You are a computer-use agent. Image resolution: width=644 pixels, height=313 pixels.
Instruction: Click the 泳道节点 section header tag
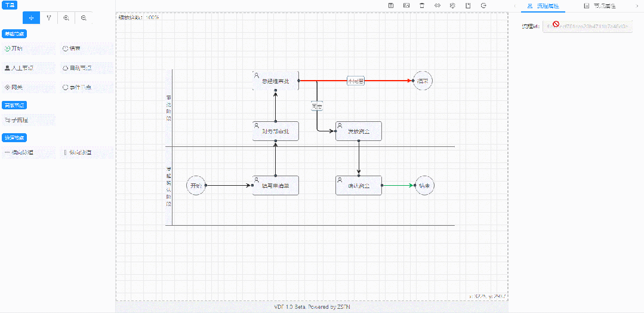point(15,137)
